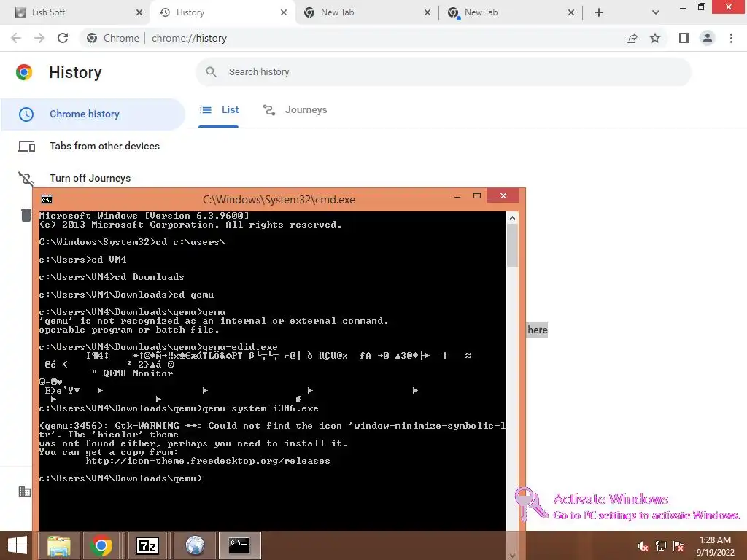747x560 pixels.
Task: Open File Explorer from taskbar
Action: point(58,545)
